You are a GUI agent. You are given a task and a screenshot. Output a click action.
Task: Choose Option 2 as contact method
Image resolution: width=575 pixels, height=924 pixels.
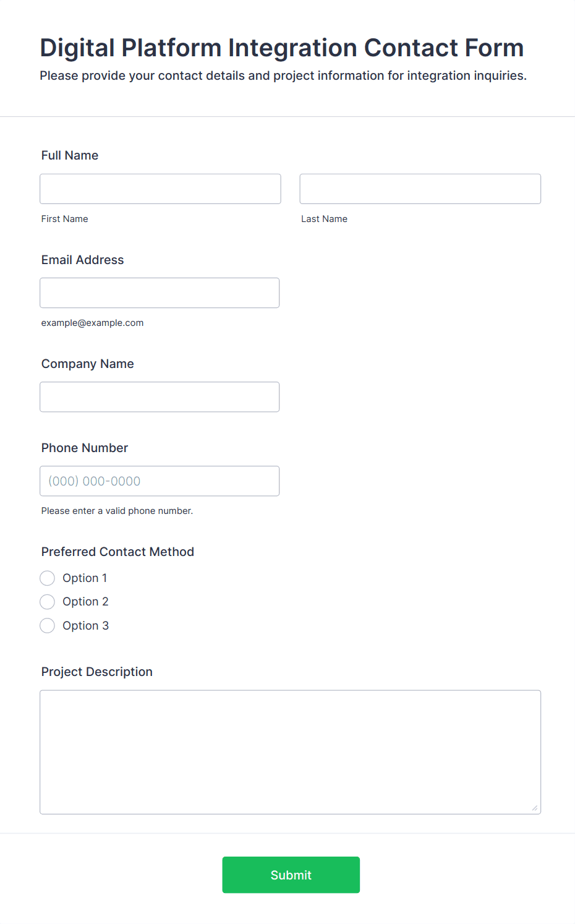48,602
